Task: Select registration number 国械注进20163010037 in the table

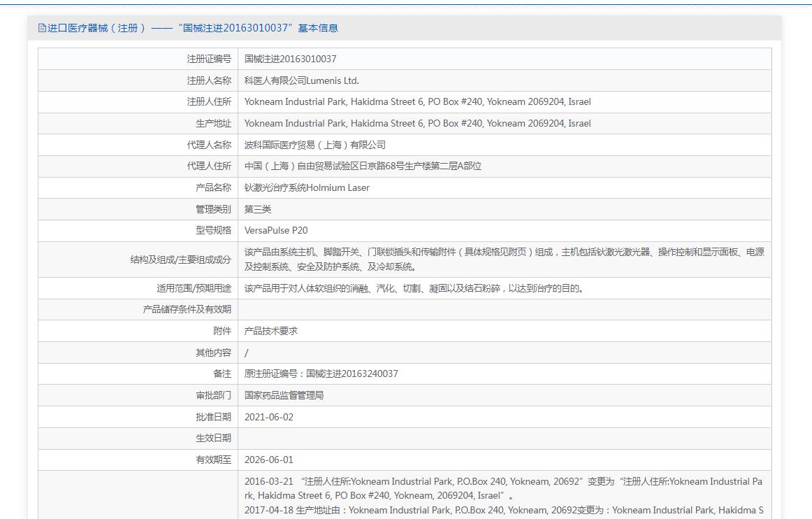Action: [290, 59]
